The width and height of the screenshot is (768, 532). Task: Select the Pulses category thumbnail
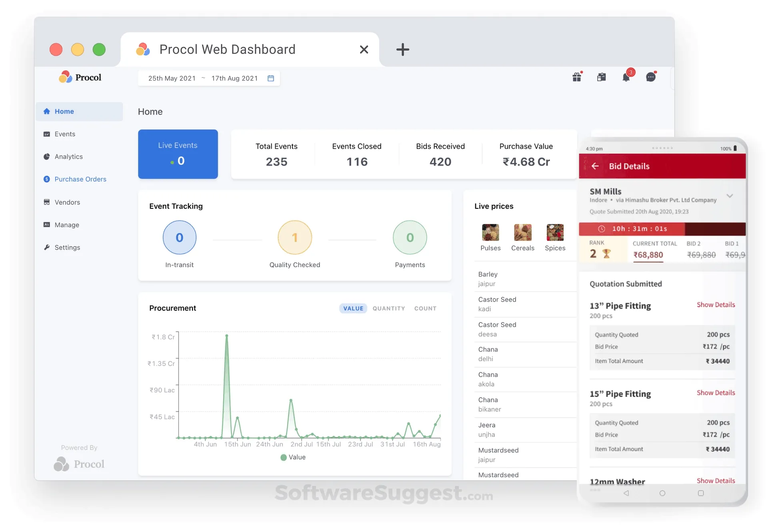pyautogui.click(x=490, y=232)
